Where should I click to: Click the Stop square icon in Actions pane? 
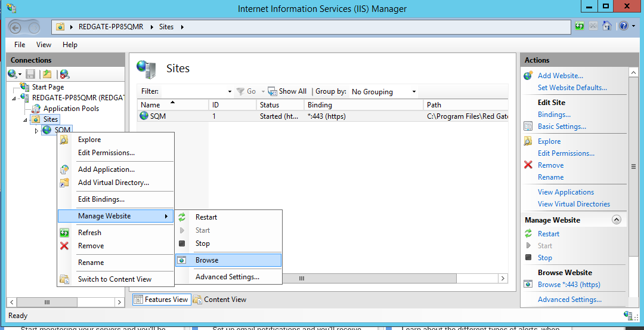click(x=528, y=258)
